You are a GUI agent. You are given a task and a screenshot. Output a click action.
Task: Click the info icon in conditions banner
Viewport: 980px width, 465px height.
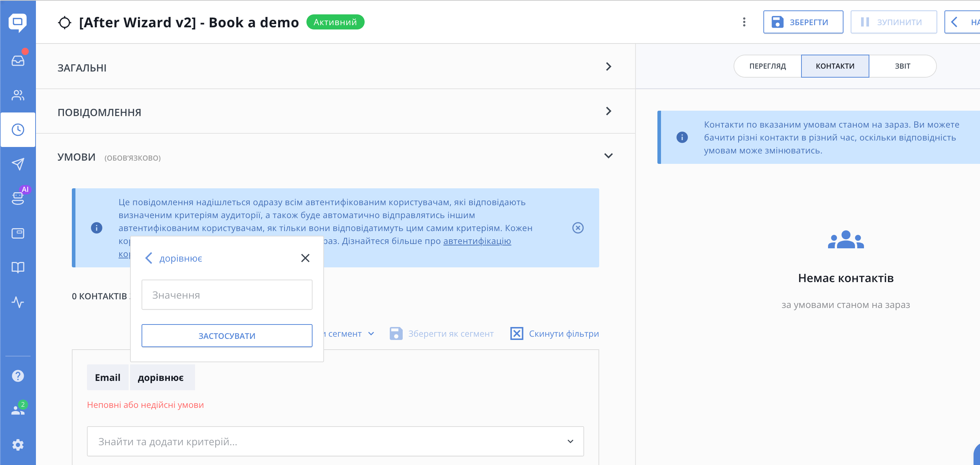[96, 227]
